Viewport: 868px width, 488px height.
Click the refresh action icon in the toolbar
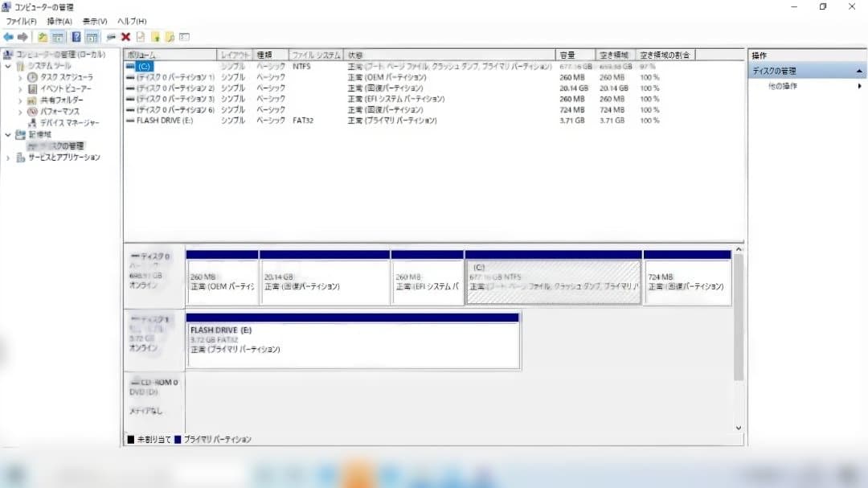[x=110, y=36]
